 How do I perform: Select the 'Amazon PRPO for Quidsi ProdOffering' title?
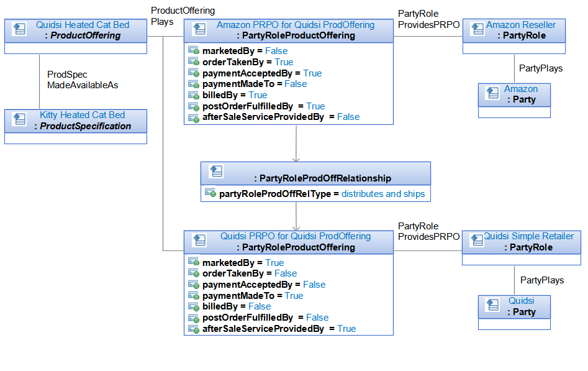click(x=296, y=25)
